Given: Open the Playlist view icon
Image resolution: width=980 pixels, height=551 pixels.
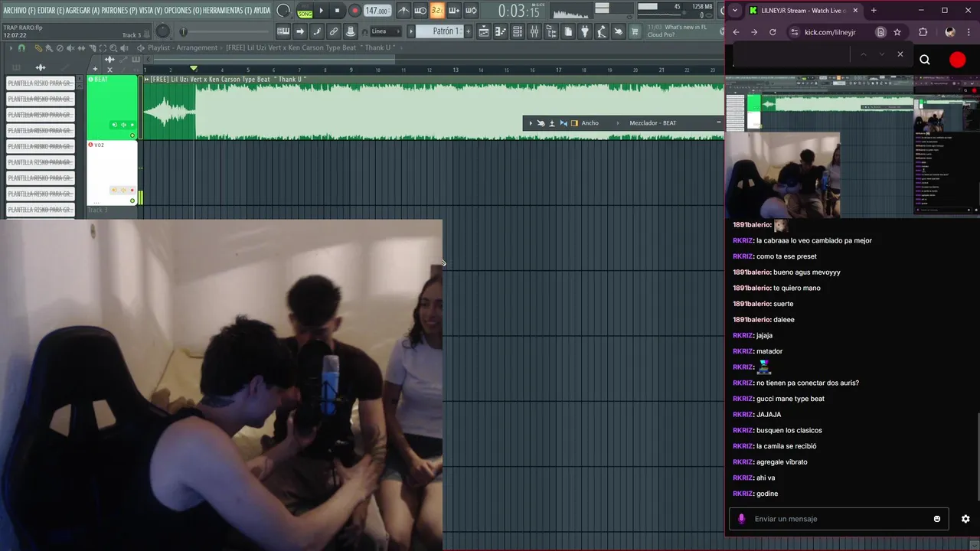Looking at the screenshot, I should pyautogui.click(x=484, y=31).
